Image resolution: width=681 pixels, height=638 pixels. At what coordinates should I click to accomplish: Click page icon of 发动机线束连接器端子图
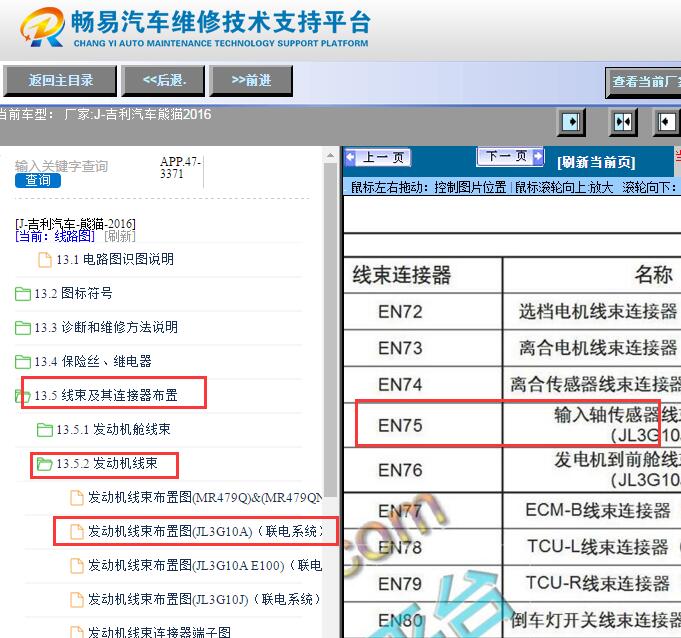pyautogui.click(x=77, y=632)
